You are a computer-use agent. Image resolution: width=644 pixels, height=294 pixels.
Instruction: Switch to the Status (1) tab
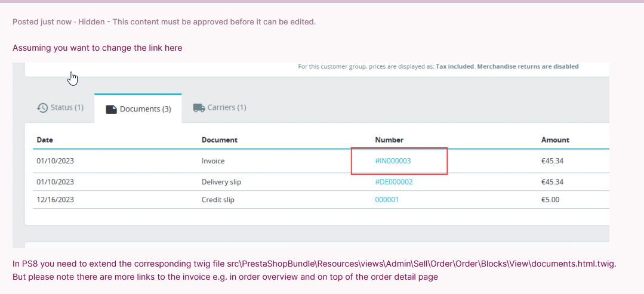tap(66, 108)
